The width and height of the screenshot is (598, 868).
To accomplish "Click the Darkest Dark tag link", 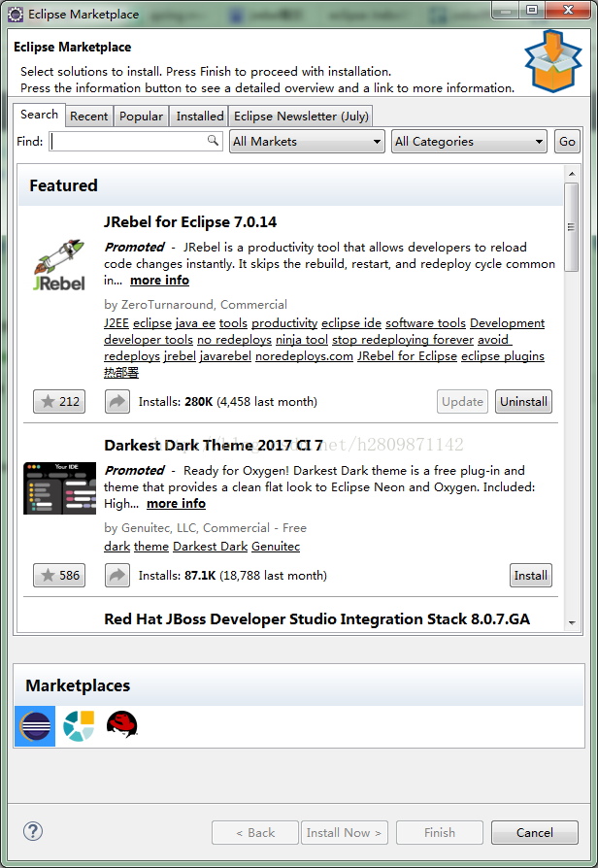I will pos(211,546).
